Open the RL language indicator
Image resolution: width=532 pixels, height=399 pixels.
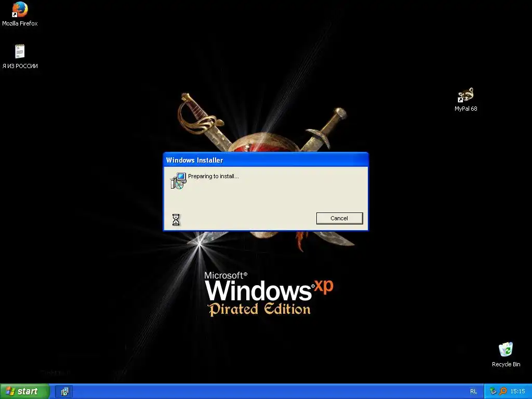pyautogui.click(x=473, y=391)
